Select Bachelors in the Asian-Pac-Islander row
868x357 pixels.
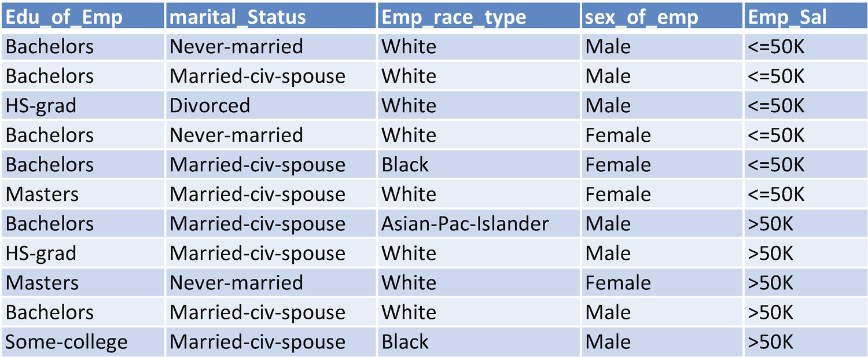49,223
